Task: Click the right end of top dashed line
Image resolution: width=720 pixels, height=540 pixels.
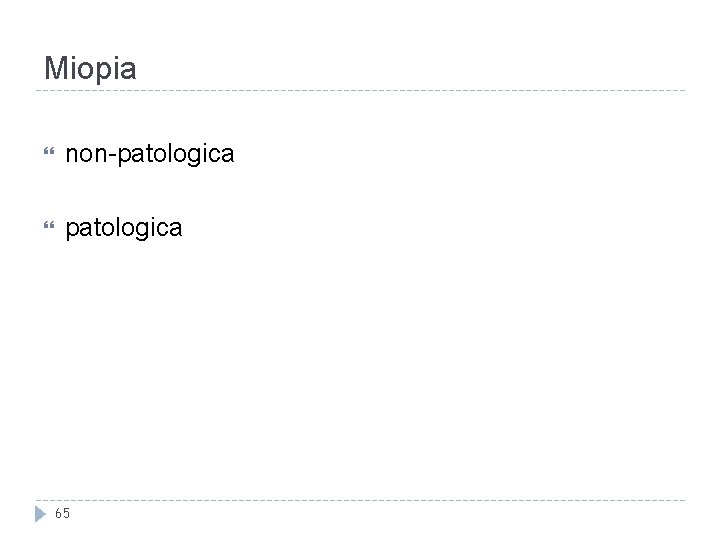Action: click(x=682, y=91)
